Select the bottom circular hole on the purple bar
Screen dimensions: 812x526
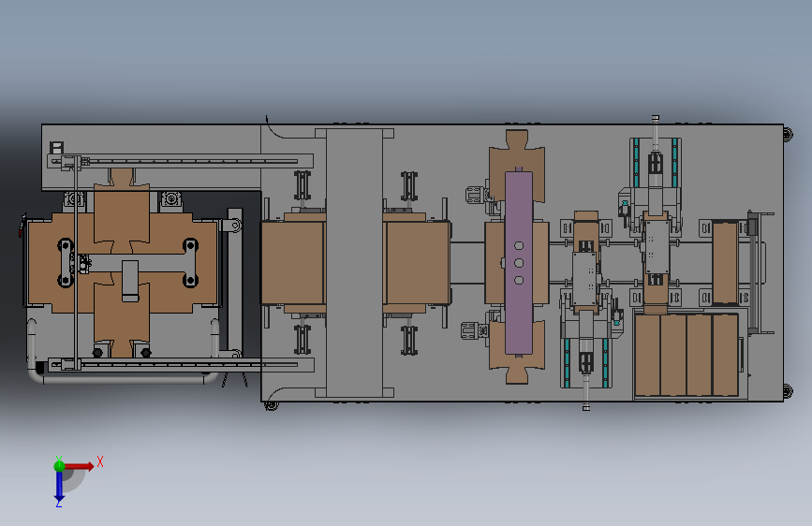tap(519, 280)
